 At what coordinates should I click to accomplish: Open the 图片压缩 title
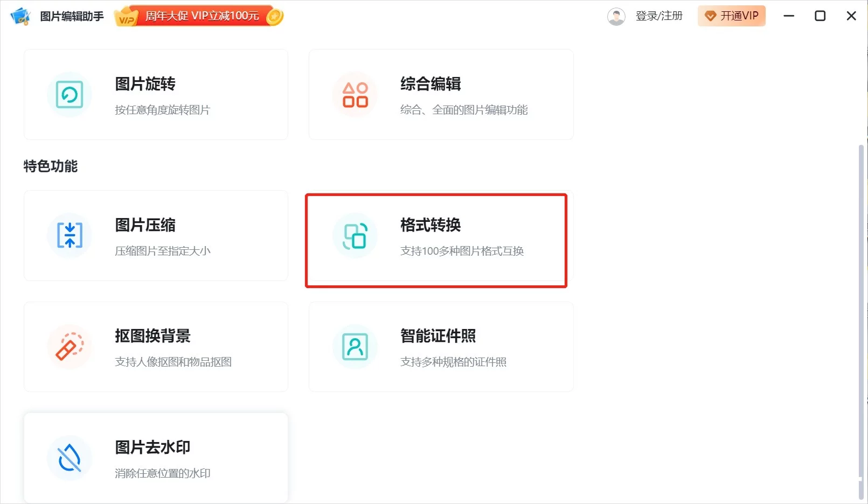(145, 225)
